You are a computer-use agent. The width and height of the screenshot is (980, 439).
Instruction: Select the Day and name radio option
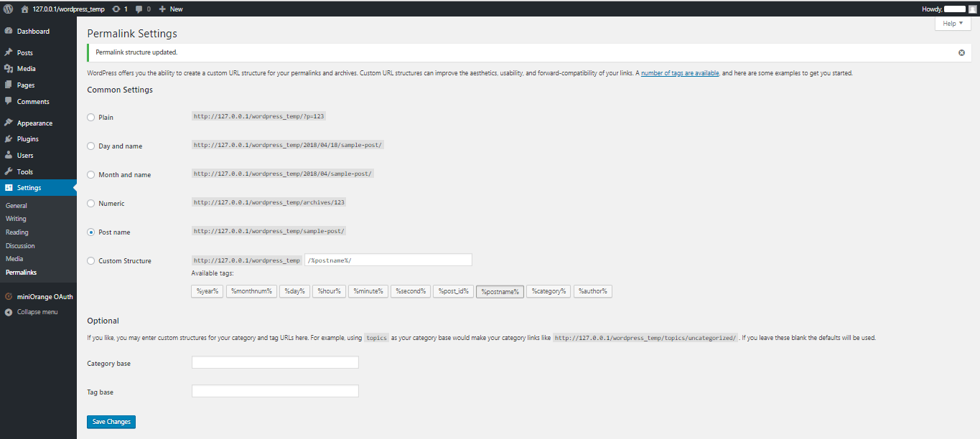click(90, 146)
